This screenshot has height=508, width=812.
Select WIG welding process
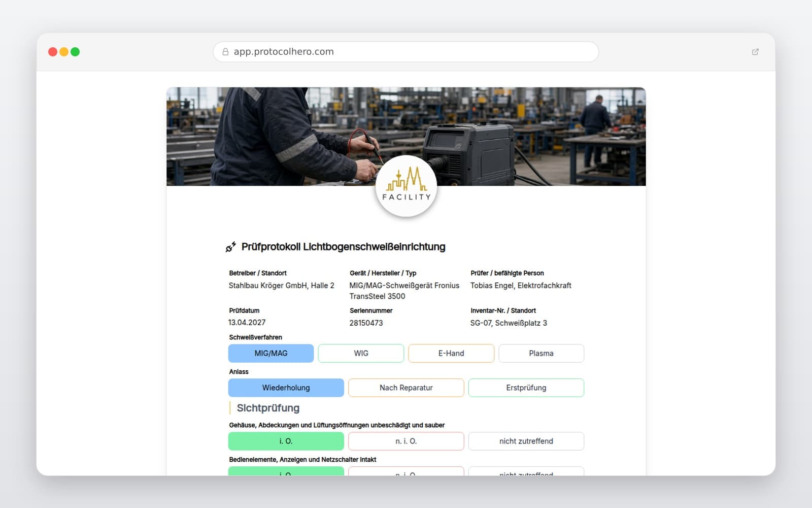point(361,354)
